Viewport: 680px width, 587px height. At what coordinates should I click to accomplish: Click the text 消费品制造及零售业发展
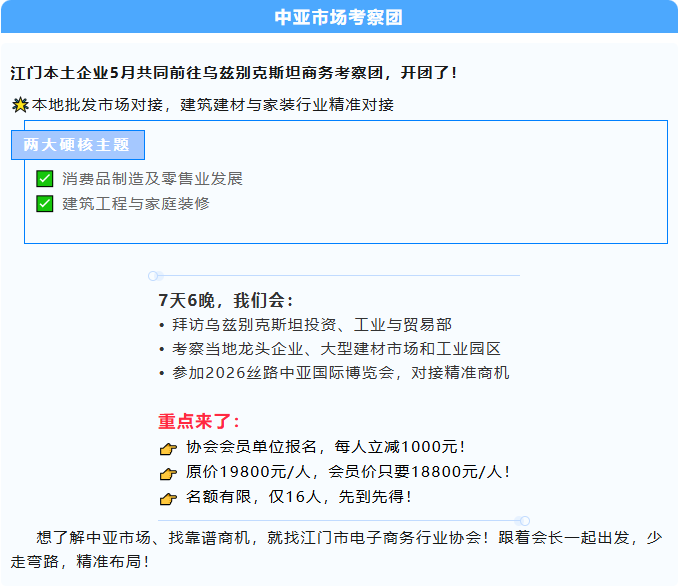coord(152,179)
